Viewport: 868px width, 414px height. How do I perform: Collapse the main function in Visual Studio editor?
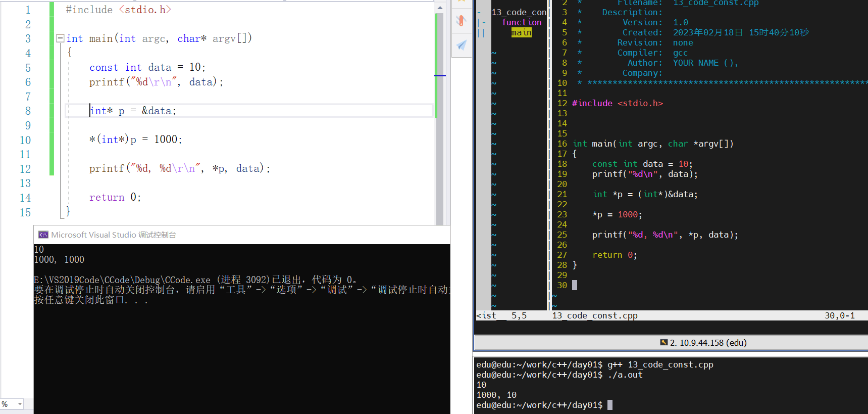pyautogui.click(x=60, y=38)
